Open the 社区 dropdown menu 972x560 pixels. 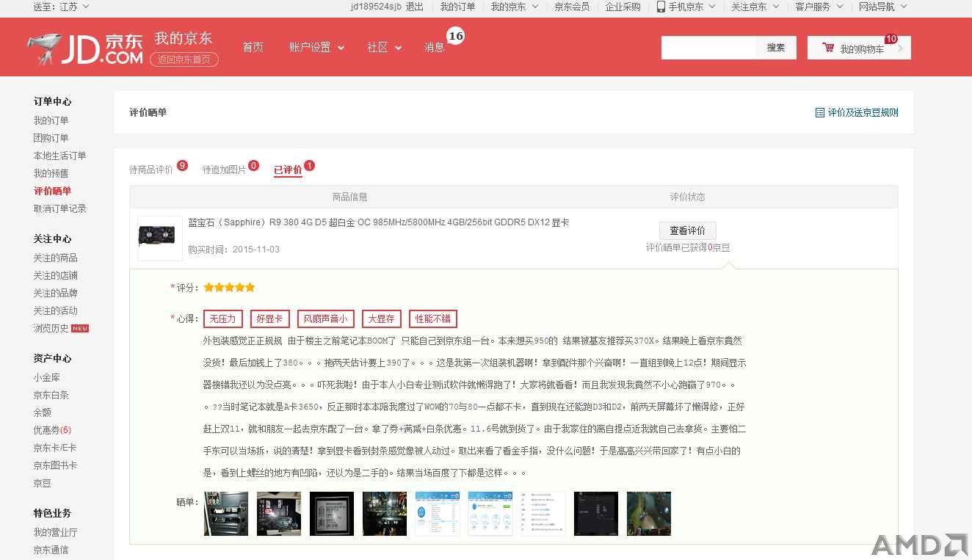384,47
